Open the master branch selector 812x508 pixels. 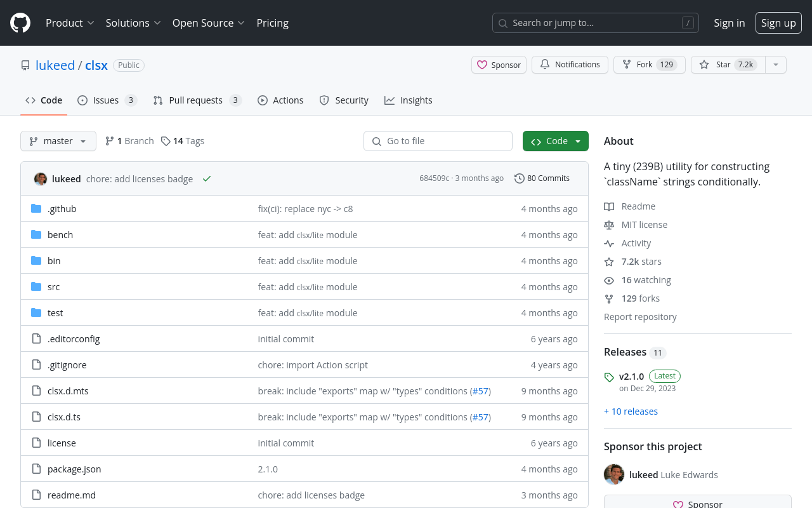coord(58,141)
